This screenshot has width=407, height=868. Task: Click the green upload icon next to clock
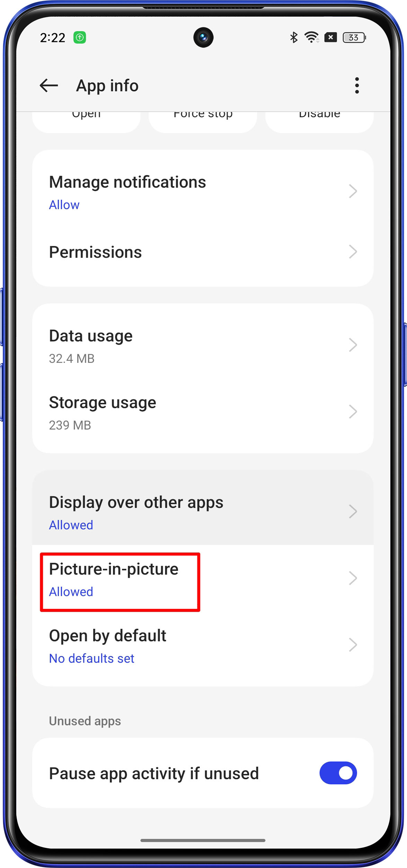pos(80,37)
